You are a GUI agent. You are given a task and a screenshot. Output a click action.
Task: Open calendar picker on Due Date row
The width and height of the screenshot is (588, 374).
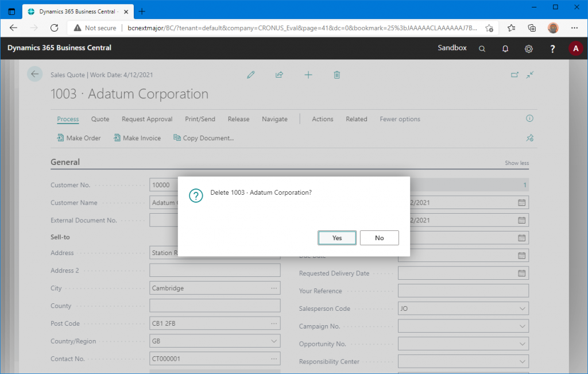tap(521, 256)
